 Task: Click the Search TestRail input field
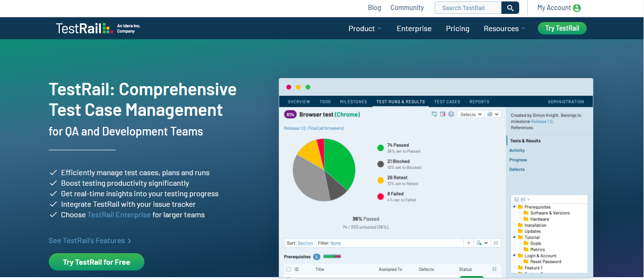click(x=468, y=8)
